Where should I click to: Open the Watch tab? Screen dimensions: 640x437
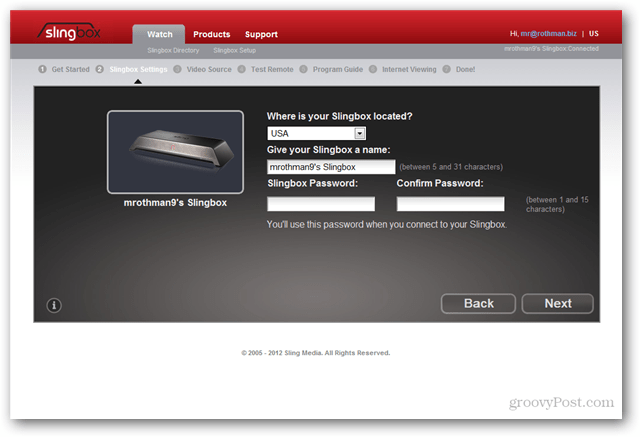159,34
